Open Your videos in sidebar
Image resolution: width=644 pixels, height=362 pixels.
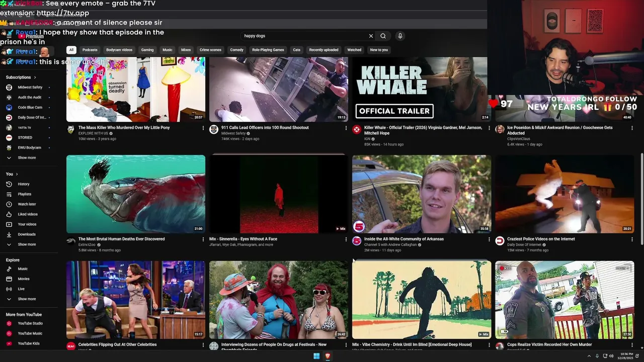click(x=27, y=224)
